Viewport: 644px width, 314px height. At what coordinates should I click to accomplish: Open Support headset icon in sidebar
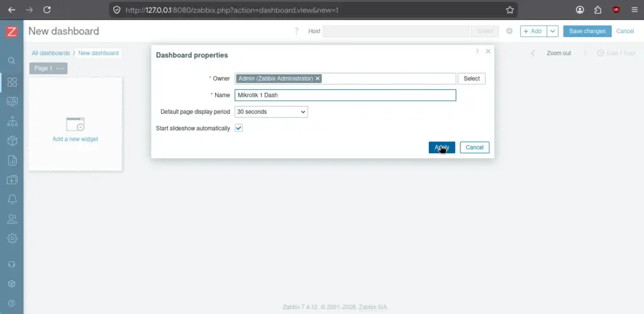click(x=12, y=264)
